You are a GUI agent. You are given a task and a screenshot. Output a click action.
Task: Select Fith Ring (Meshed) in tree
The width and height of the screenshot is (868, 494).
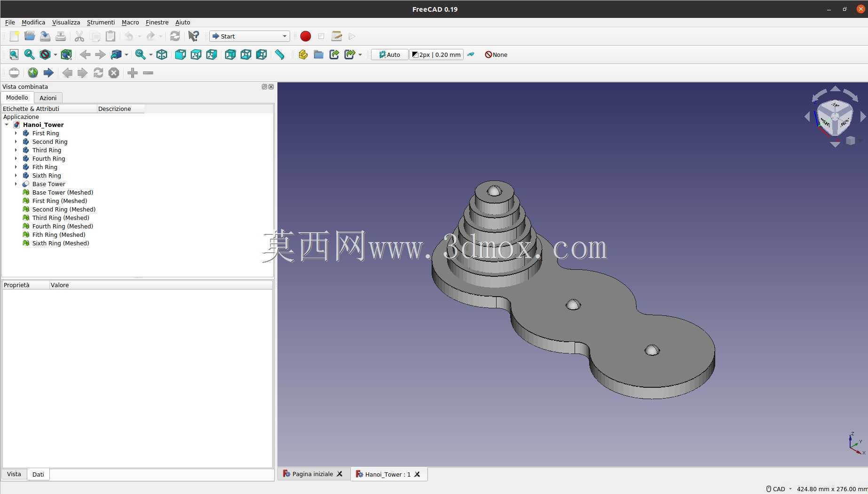click(x=58, y=235)
